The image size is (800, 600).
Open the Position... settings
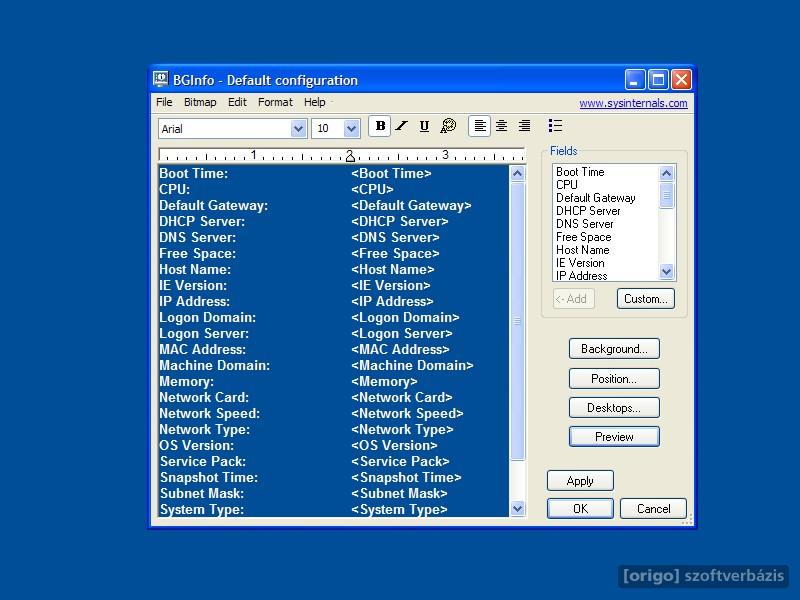[x=614, y=379]
